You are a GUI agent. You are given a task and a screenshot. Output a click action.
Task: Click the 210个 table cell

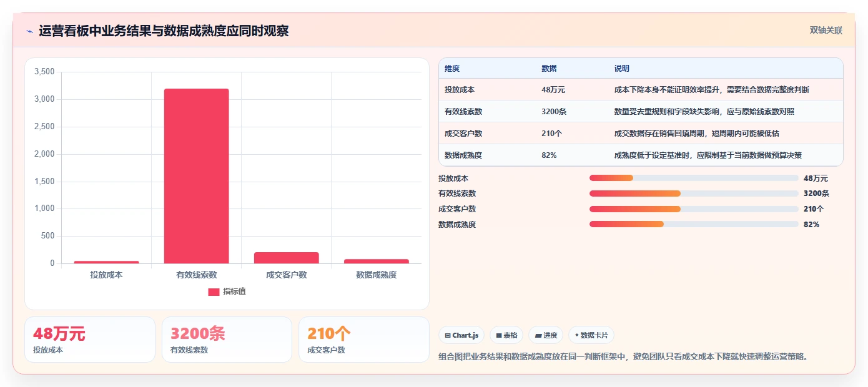[x=552, y=134]
